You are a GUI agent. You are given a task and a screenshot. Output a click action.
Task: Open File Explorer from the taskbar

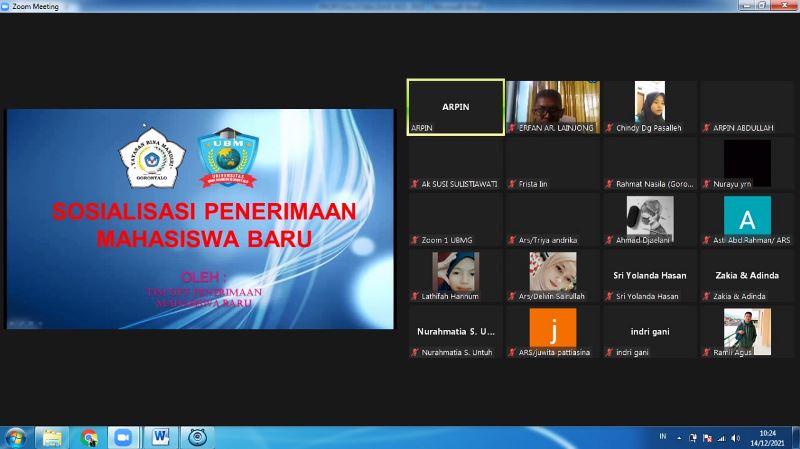tap(51, 437)
